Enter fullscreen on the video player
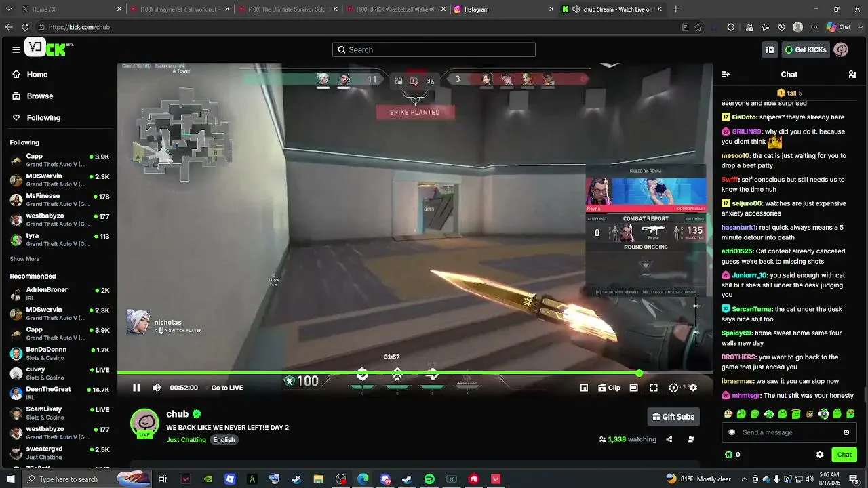The height and width of the screenshot is (488, 868). (654, 388)
